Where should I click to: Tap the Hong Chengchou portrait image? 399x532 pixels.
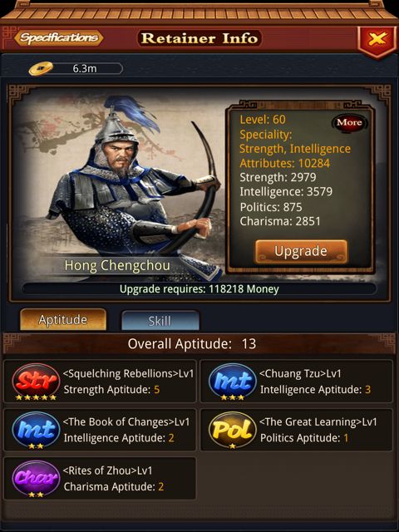[122, 183]
